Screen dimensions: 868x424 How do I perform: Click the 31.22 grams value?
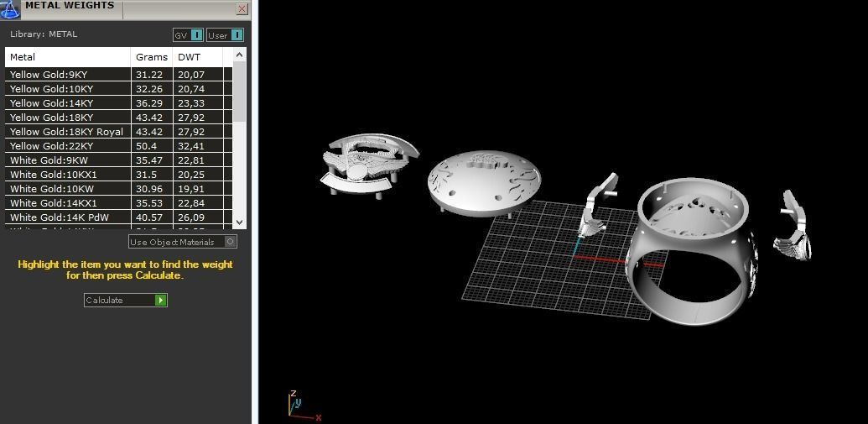coord(149,74)
